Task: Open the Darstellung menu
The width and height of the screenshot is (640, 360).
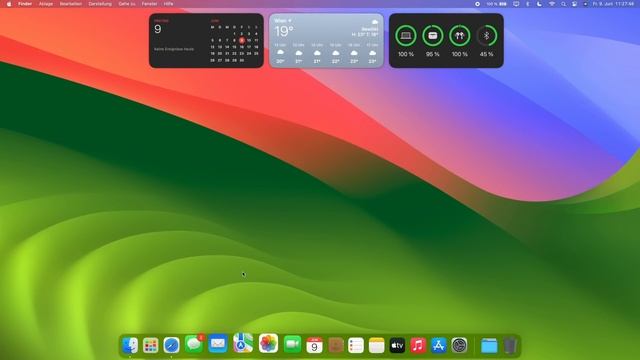Action: click(100, 4)
